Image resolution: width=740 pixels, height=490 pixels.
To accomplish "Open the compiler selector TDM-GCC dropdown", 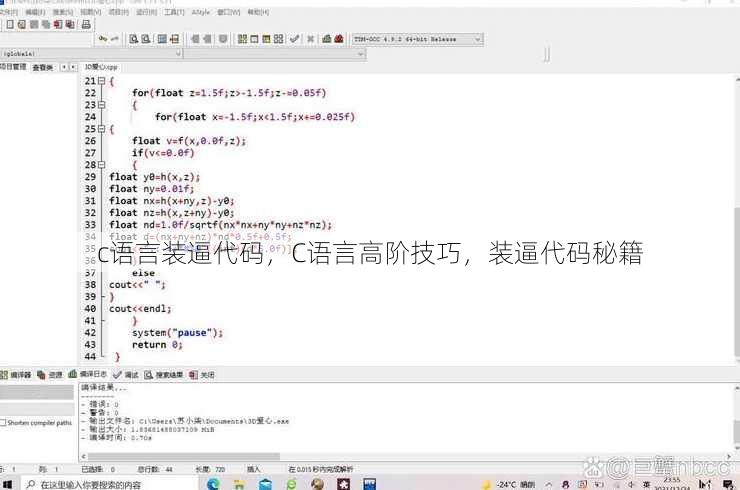I will [417, 39].
